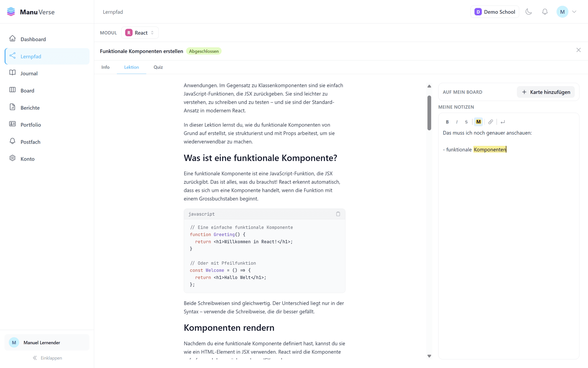This screenshot has width=588, height=368.
Task: Switch to the Info tab
Action: click(105, 67)
